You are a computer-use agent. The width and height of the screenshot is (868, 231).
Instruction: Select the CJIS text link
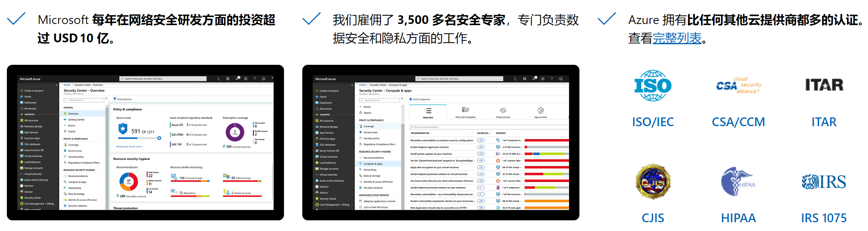[653, 218]
